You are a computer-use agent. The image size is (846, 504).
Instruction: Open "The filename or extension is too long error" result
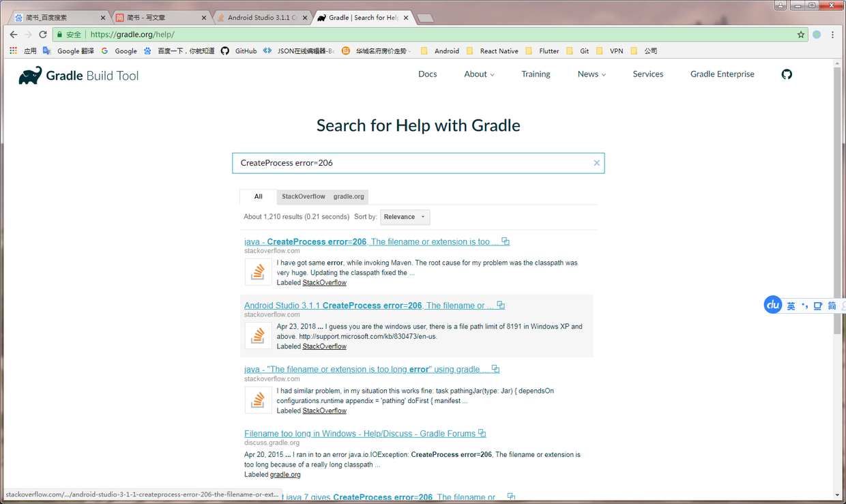366,369
